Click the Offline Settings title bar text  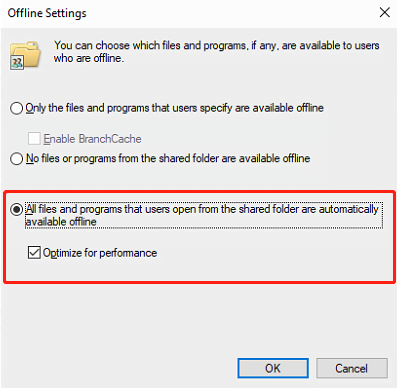(x=47, y=13)
